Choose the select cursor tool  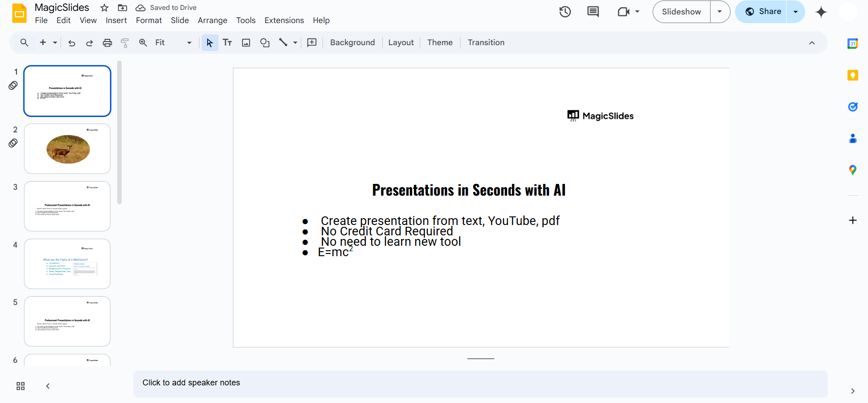tap(210, 42)
